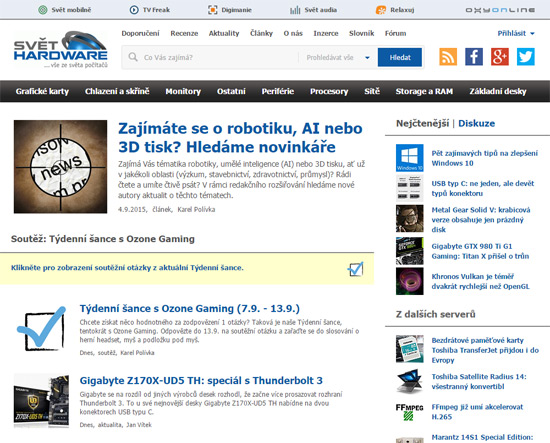
Task: Open the Khronos Vulkan thumbnail
Action: pyautogui.click(x=409, y=281)
